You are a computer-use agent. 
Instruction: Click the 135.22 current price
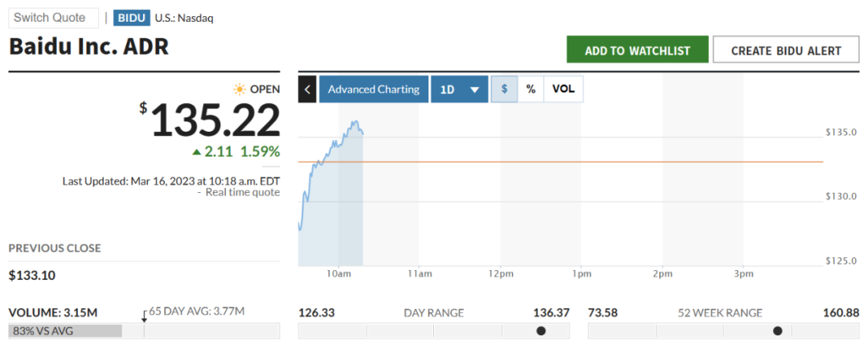coord(215,121)
